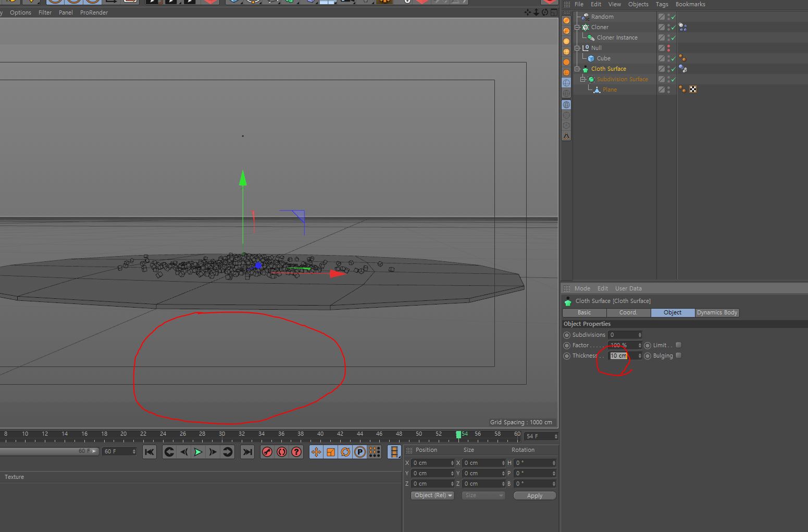Collapse the Subdivision Surface tree node
Screen dimensions: 808x532
point(583,79)
